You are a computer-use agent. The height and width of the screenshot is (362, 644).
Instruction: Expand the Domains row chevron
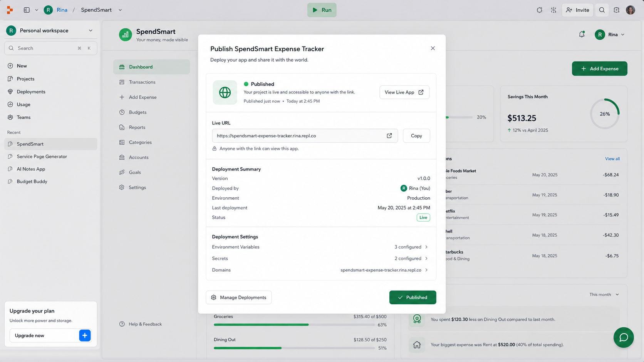(426, 270)
